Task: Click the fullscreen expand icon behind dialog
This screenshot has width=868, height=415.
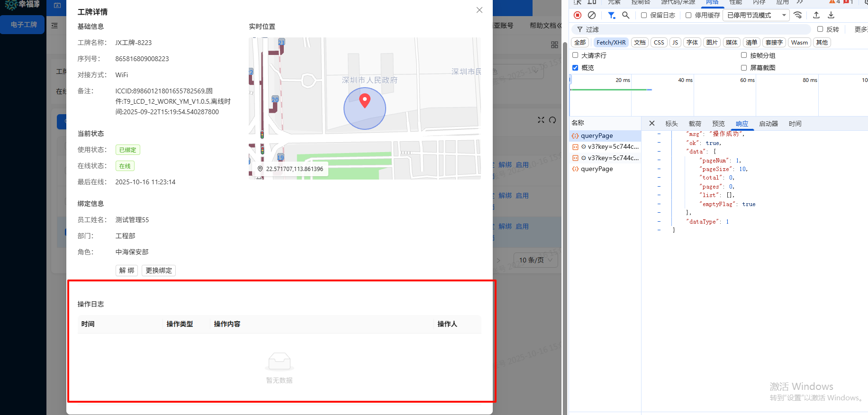Action: coord(541,120)
